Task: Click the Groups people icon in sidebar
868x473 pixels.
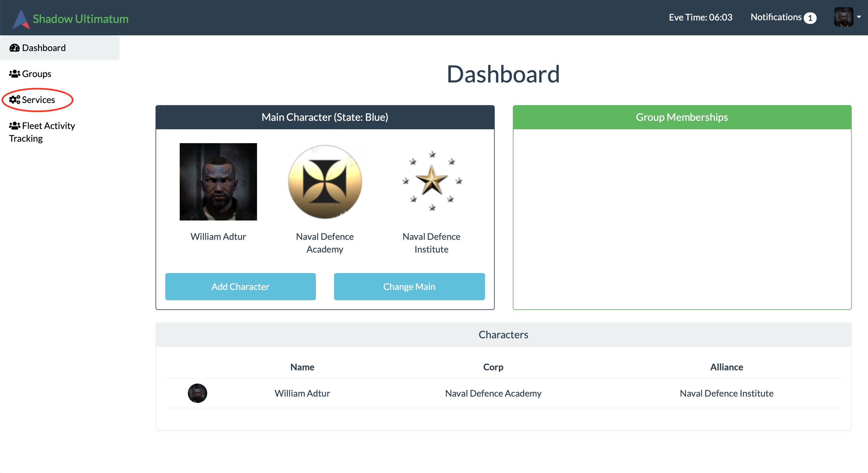Action: (14, 74)
